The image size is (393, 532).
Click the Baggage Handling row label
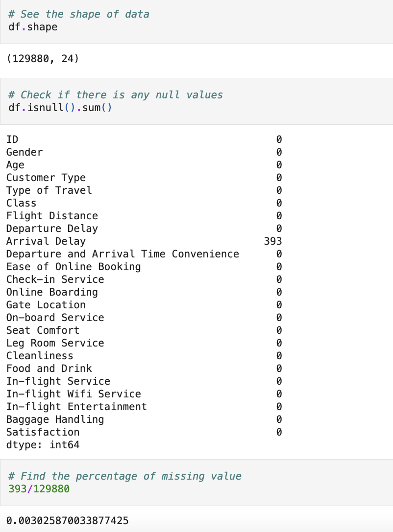(55, 419)
